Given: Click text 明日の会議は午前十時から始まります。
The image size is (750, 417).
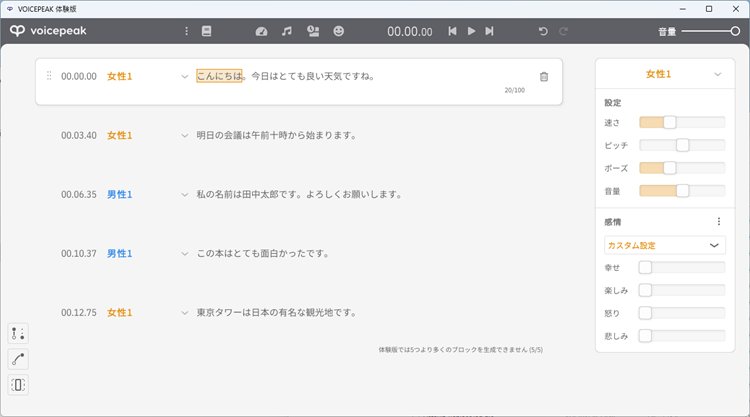Looking at the screenshot, I should tap(276, 135).
